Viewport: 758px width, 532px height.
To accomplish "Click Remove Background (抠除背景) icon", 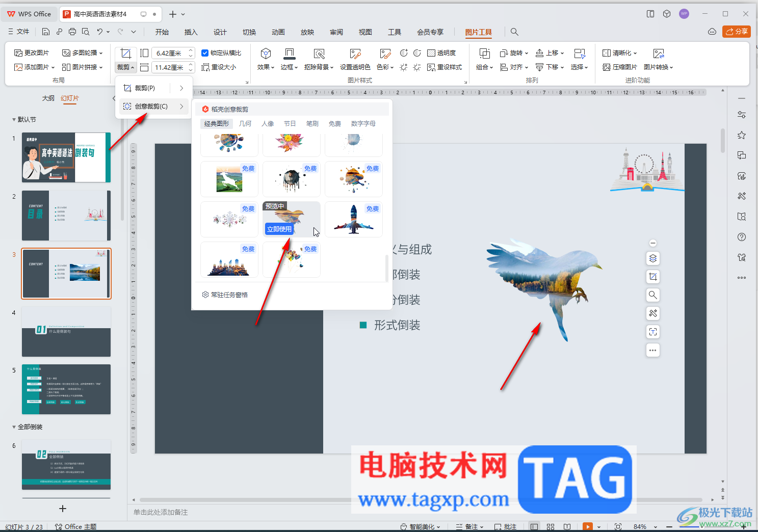I will pyautogui.click(x=319, y=54).
